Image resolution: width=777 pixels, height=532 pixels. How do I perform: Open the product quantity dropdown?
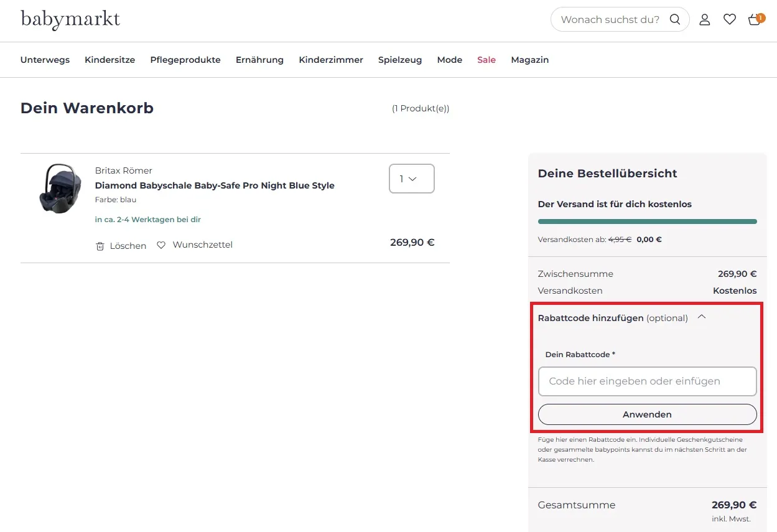click(x=411, y=179)
